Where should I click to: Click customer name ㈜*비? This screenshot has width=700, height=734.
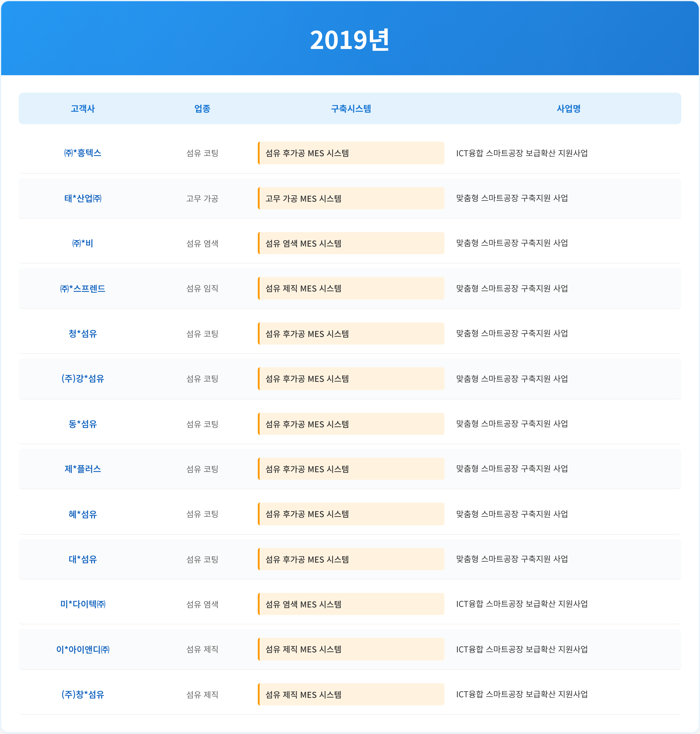click(83, 243)
